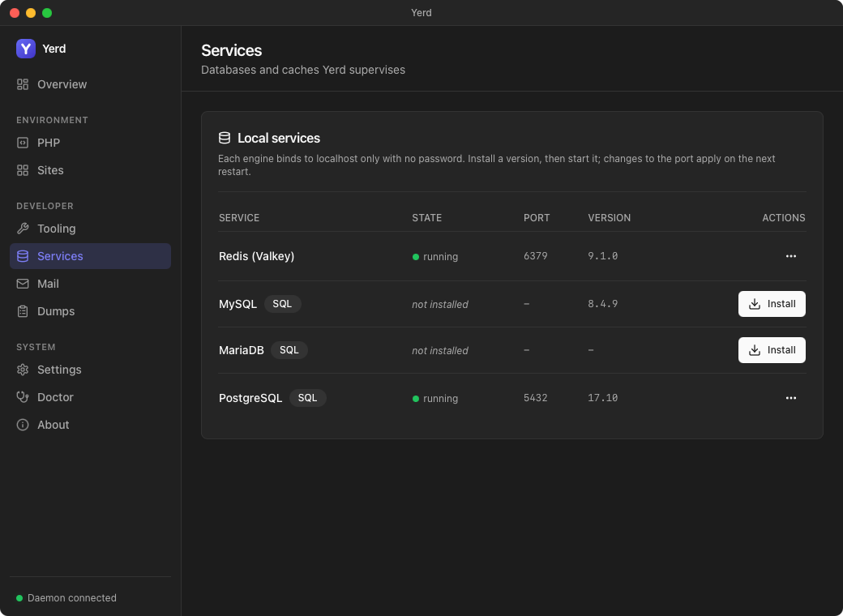Click the PostgreSQL service name

pyautogui.click(x=250, y=398)
